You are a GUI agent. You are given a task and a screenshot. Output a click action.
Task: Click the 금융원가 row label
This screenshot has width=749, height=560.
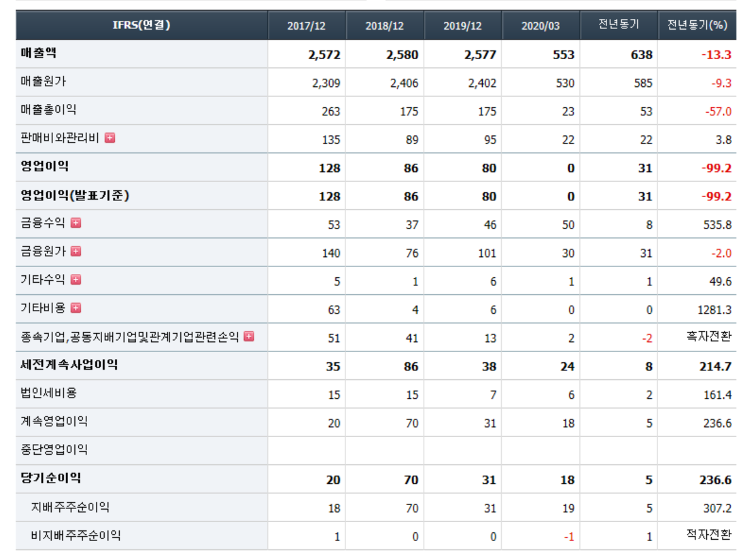42,251
